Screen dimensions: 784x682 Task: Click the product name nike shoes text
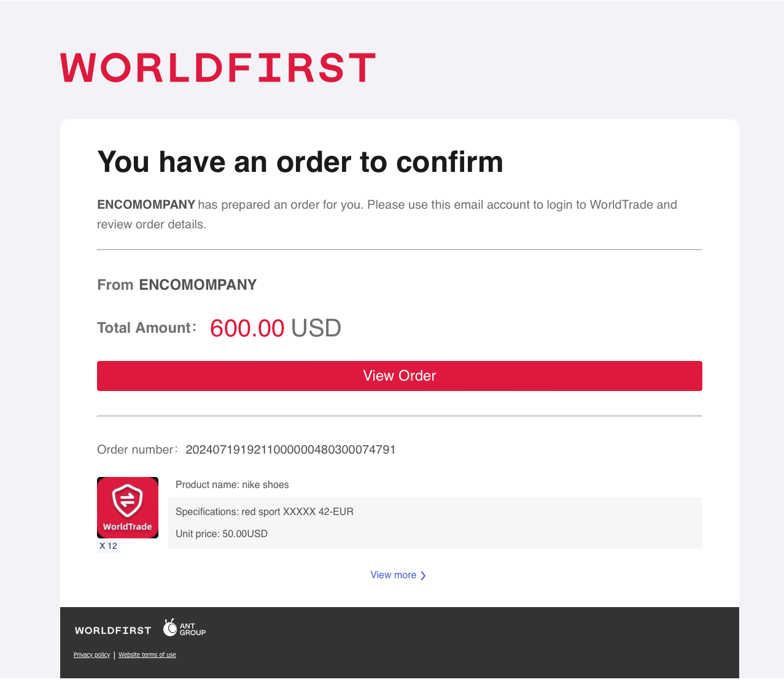(232, 485)
